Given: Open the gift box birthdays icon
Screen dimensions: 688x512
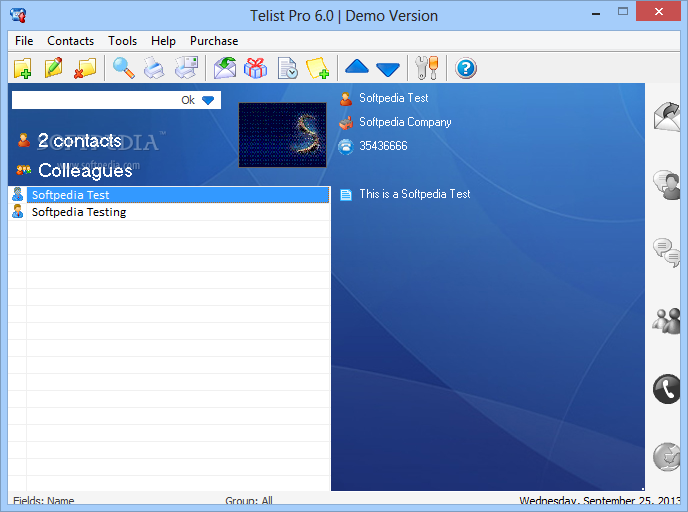Looking at the screenshot, I should [x=255, y=68].
